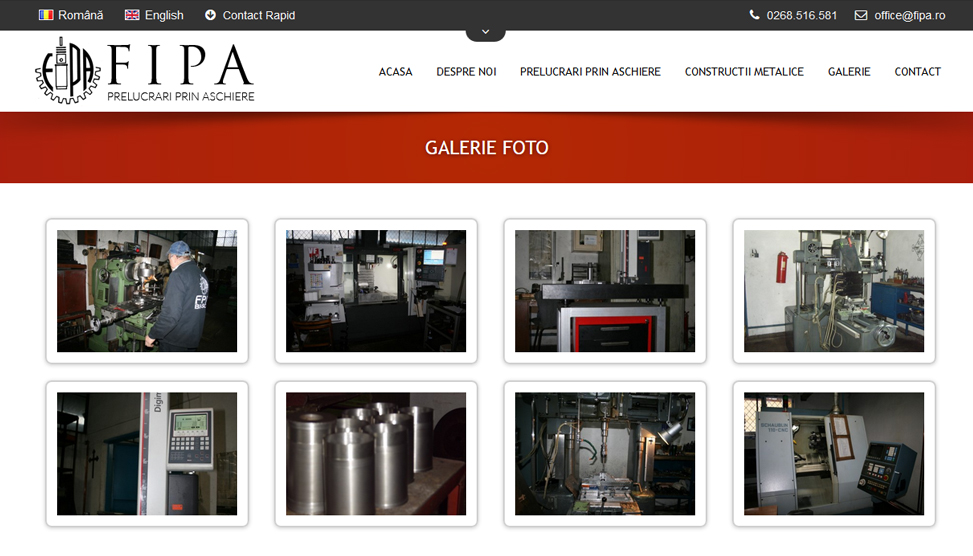Click the Romanian flag icon
Screen dimensions: 973x556
(46, 15)
